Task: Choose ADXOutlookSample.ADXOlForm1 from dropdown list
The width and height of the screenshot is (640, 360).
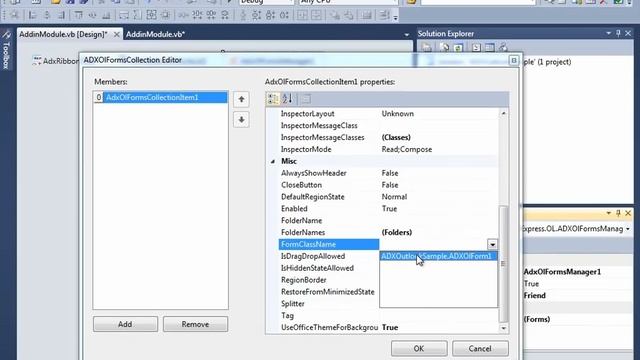Action: coord(438,256)
